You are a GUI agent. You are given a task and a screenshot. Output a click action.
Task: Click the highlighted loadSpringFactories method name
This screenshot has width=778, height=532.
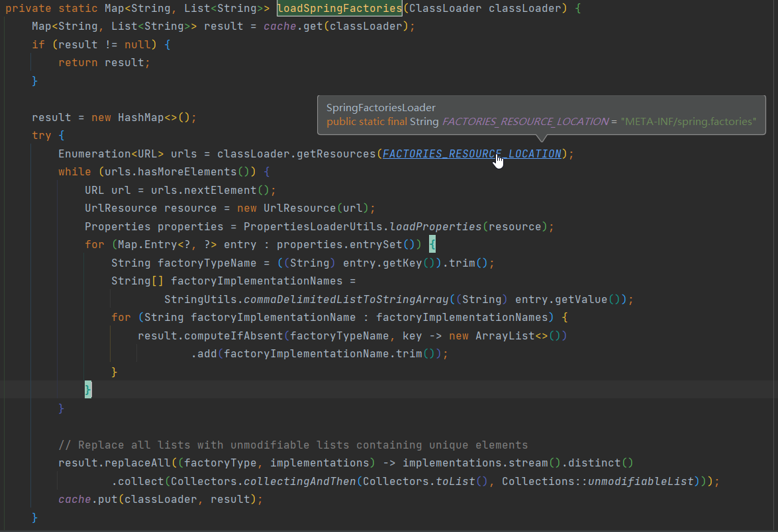[x=340, y=9]
